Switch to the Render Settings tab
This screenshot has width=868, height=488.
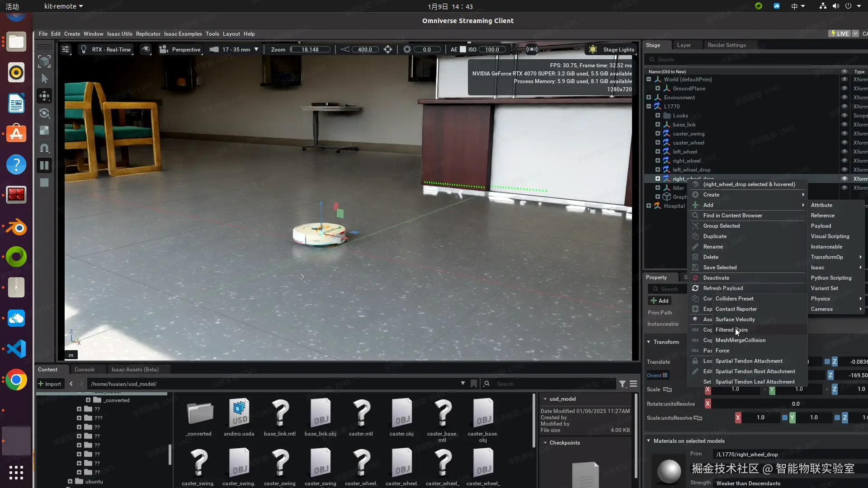[726, 45]
